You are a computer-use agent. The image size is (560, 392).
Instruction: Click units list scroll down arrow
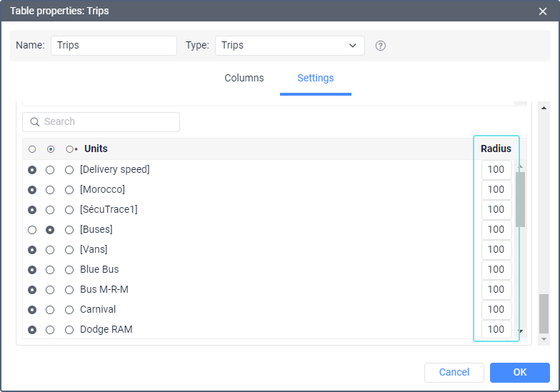coord(521,331)
